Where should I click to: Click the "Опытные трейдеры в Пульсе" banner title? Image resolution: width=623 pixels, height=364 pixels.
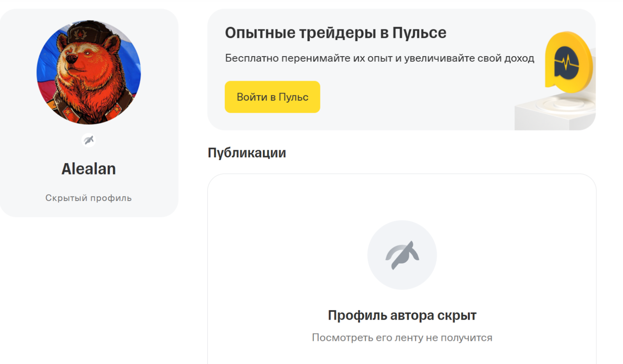click(x=335, y=33)
